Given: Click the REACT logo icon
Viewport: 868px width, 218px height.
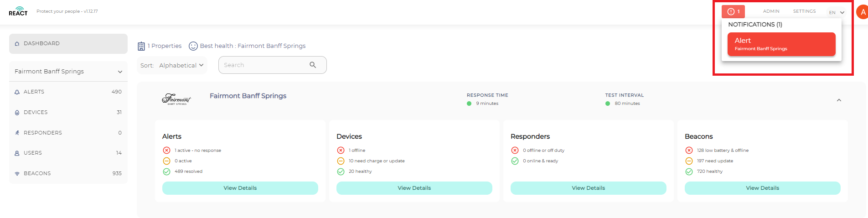Looking at the screenshot, I should point(18,11).
